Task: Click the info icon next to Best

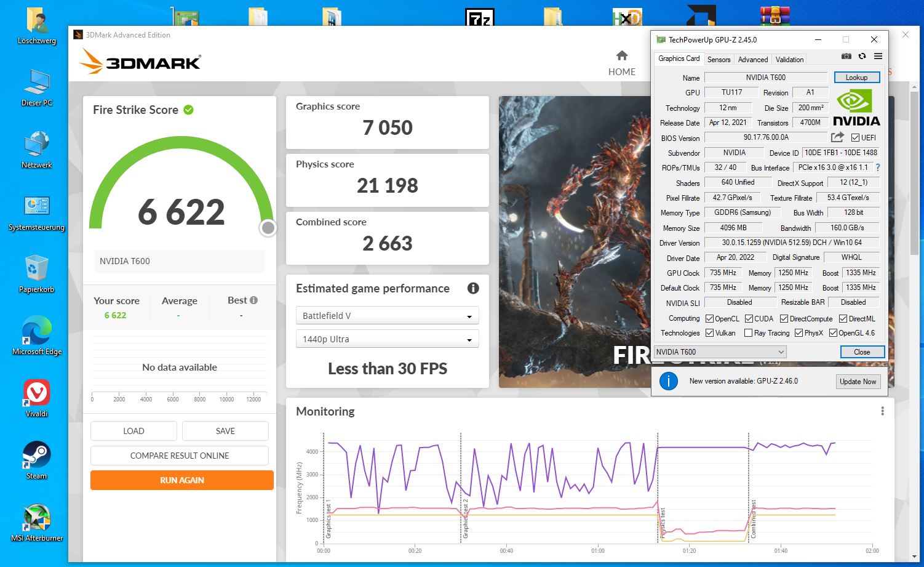Action: pos(253,300)
